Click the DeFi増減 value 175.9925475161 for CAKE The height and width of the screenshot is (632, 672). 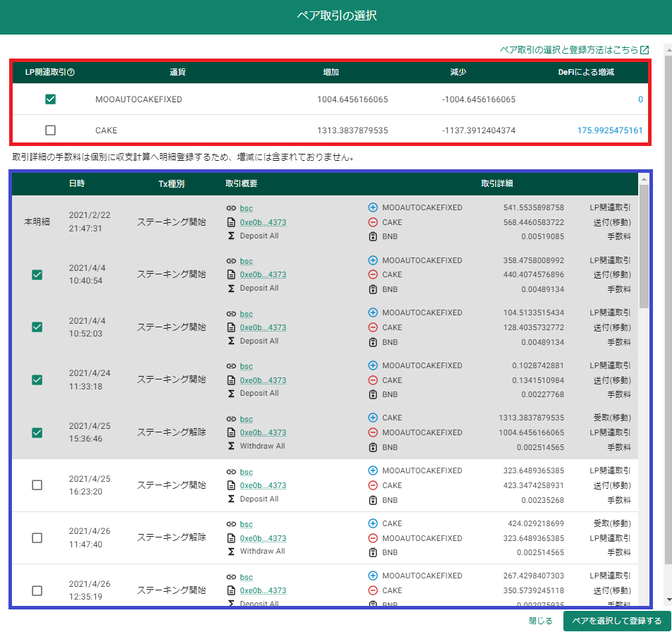(610, 130)
